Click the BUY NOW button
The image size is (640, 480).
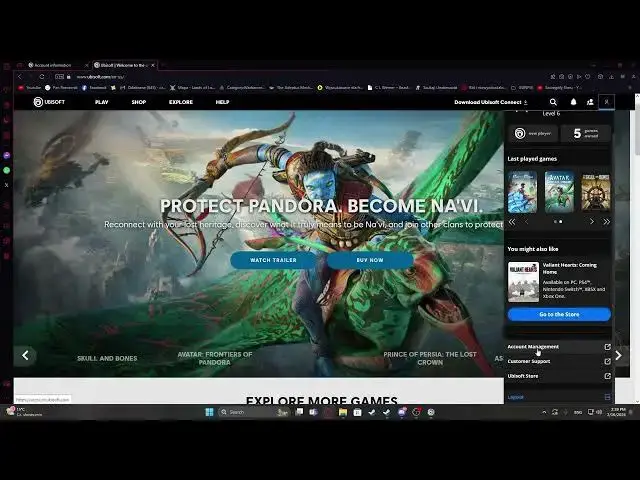click(370, 260)
